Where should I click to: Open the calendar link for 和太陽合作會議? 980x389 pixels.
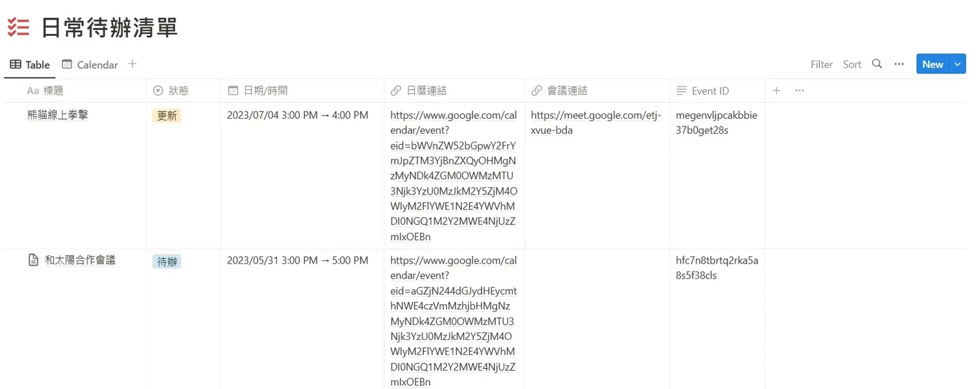453,321
